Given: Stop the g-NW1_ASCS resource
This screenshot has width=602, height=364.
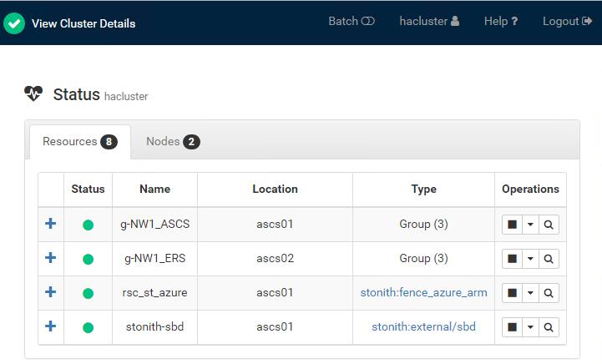Looking at the screenshot, I should click(512, 225).
